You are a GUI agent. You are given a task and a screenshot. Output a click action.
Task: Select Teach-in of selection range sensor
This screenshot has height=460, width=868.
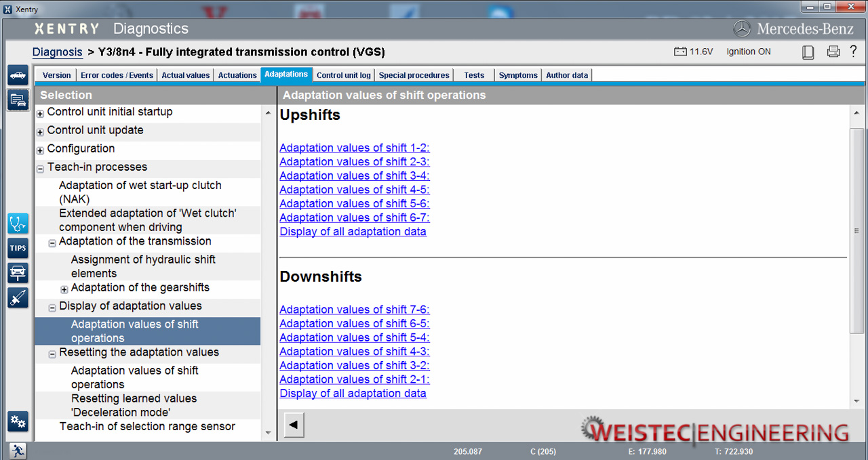click(x=148, y=427)
